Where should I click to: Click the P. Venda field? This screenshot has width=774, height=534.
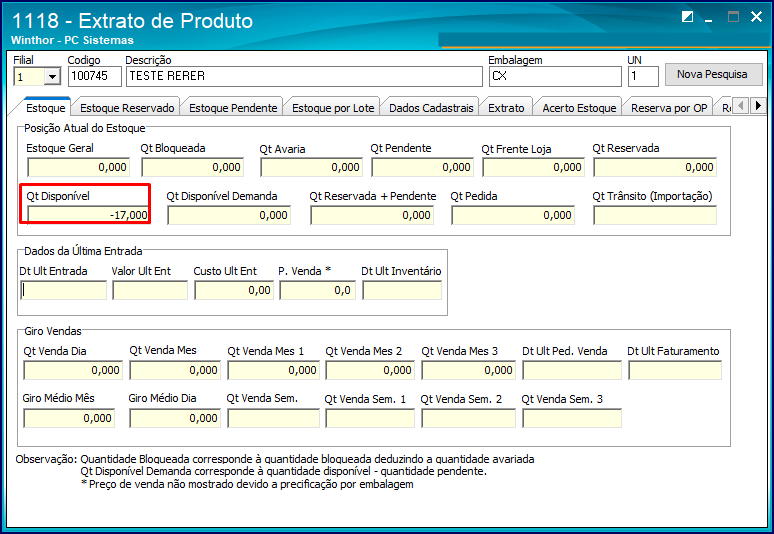point(317,290)
